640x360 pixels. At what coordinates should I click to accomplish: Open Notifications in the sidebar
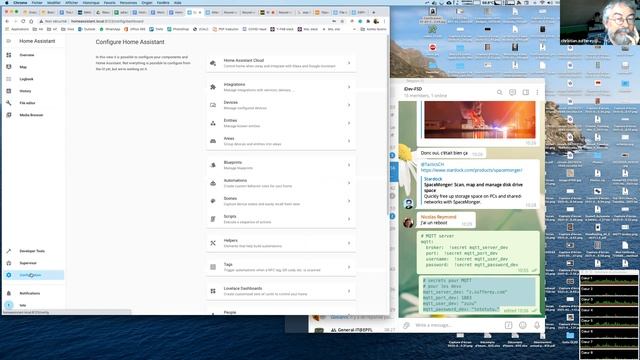tap(33, 293)
